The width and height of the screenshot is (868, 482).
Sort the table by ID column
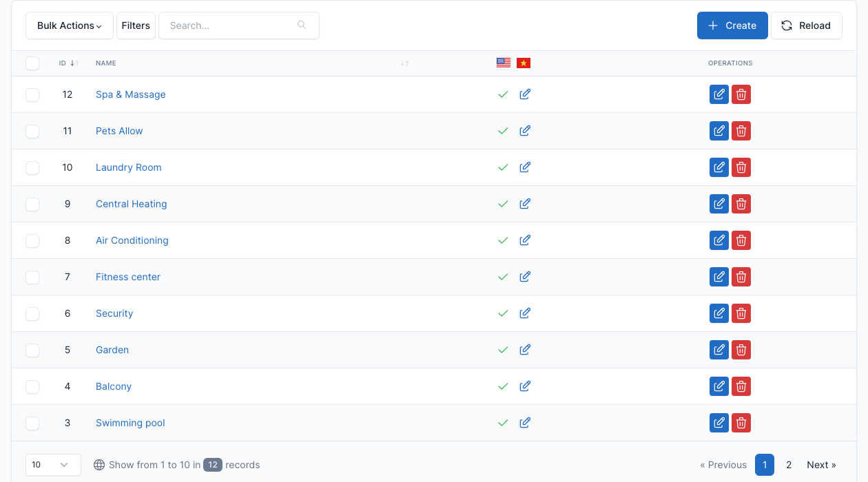[69, 63]
